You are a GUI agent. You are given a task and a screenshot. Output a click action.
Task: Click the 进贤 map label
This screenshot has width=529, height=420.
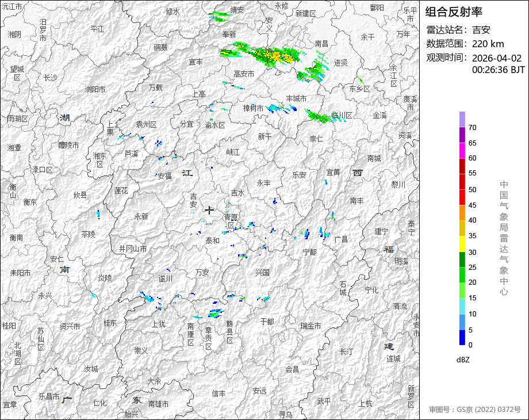click(x=341, y=63)
